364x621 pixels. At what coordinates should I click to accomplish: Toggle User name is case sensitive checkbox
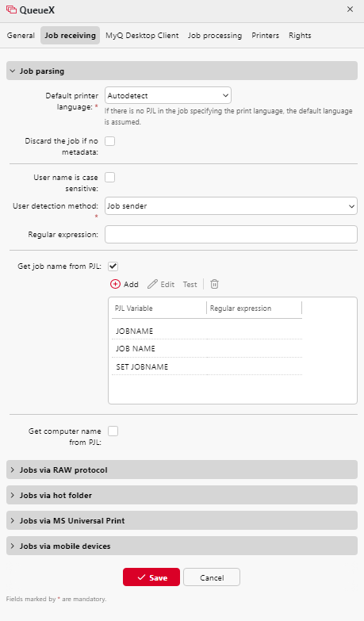(x=109, y=177)
